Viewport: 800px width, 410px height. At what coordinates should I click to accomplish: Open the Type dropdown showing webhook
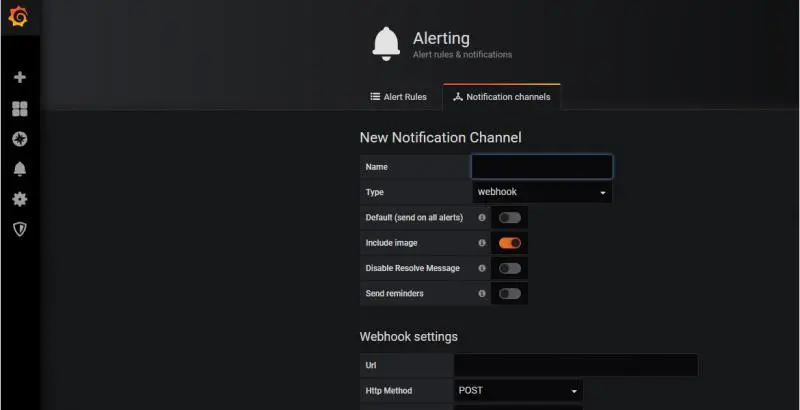[x=542, y=192]
